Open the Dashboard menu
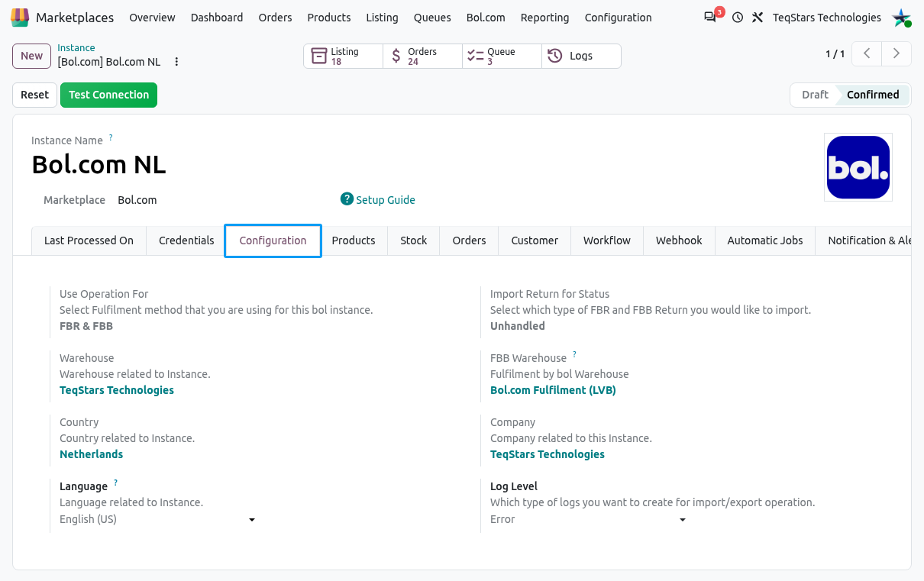 point(217,17)
